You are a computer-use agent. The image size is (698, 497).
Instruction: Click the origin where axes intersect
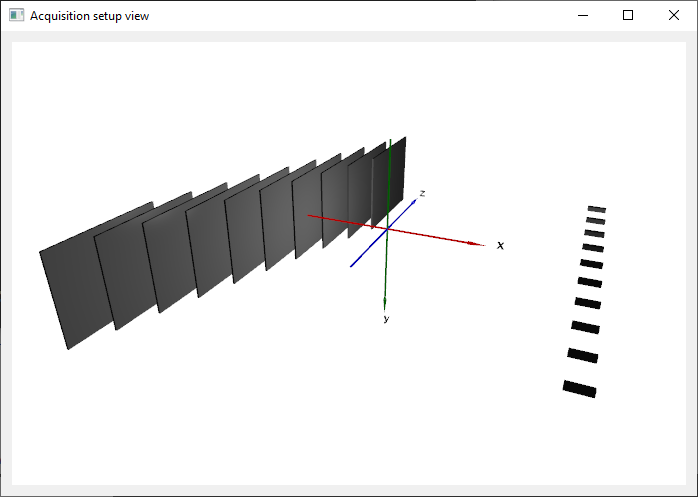coord(387,228)
